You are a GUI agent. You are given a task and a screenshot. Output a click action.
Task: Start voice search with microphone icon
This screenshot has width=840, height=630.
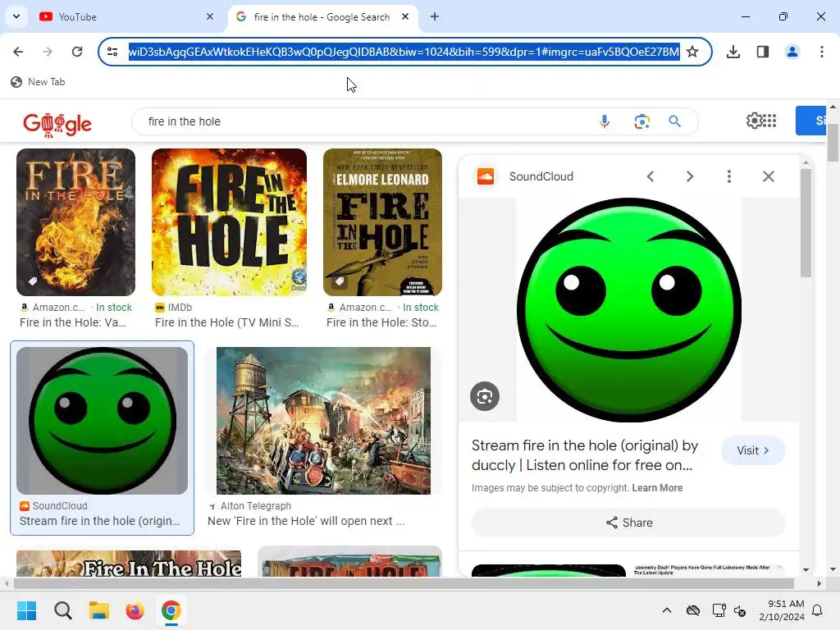(x=605, y=121)
